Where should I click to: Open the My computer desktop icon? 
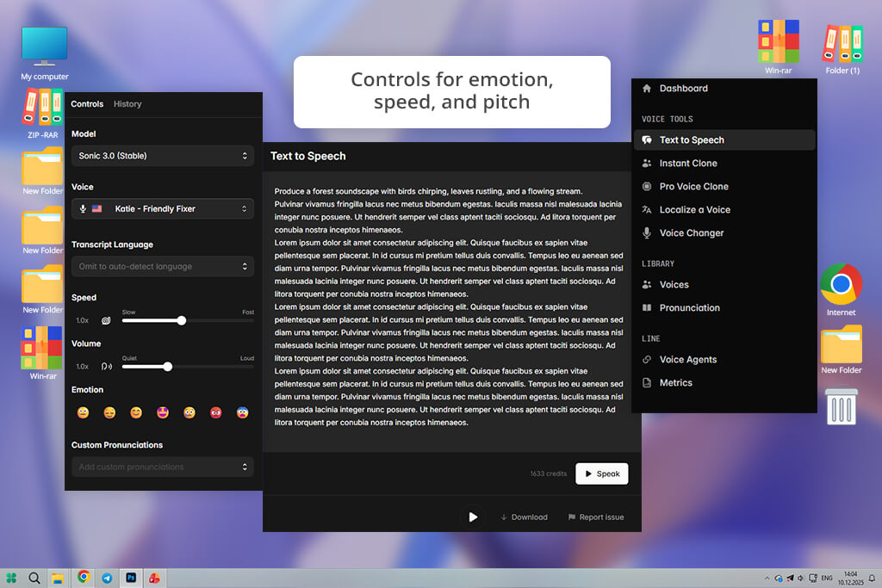pyautogui.click(x=45, y=54)
